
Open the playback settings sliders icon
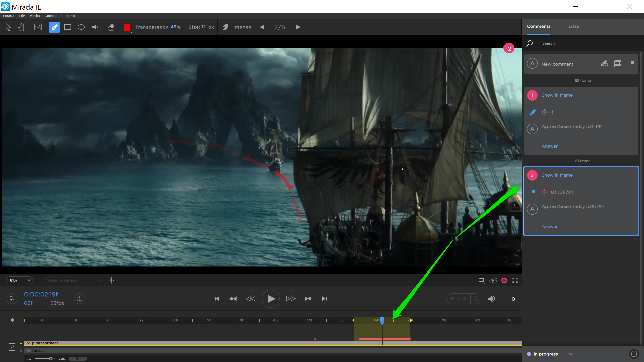(x=12, y=299)
